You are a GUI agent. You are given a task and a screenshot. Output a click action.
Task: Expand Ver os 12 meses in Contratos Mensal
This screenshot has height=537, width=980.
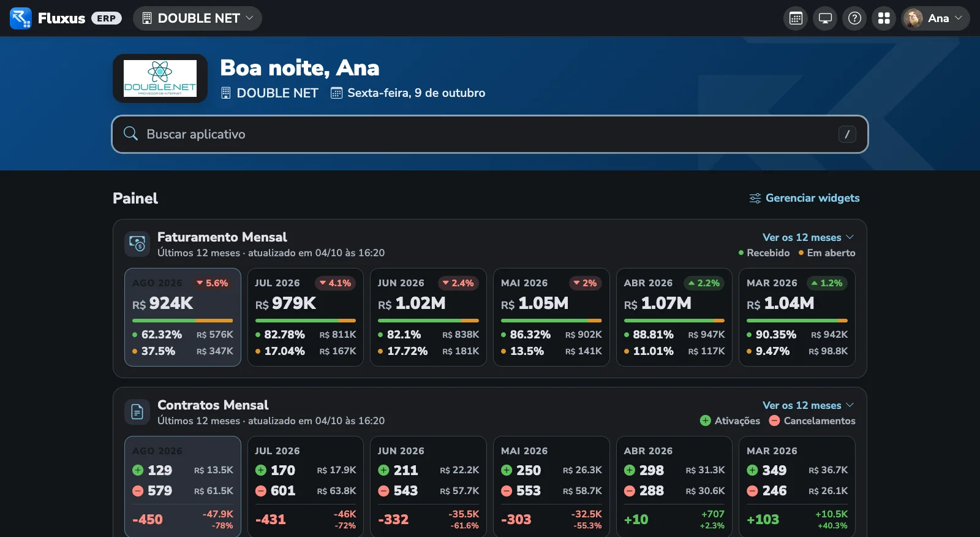tap(808, 405)
